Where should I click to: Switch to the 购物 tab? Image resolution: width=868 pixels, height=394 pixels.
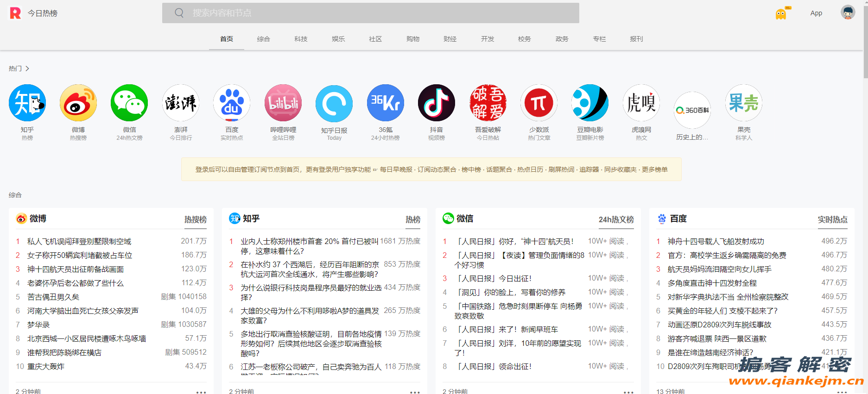click(413, 39)
